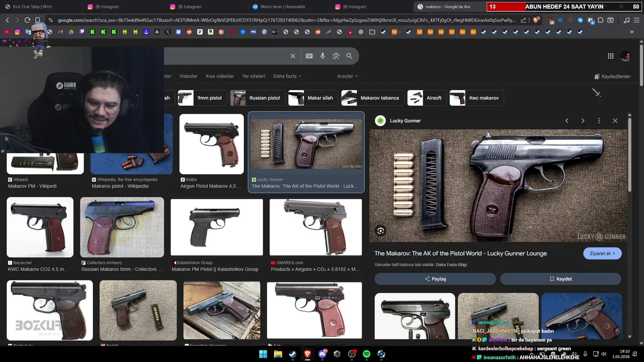Filter by the 'Kwc makarov' chip
This screenshot has width=644, height=362.
[x=476, y=98]
